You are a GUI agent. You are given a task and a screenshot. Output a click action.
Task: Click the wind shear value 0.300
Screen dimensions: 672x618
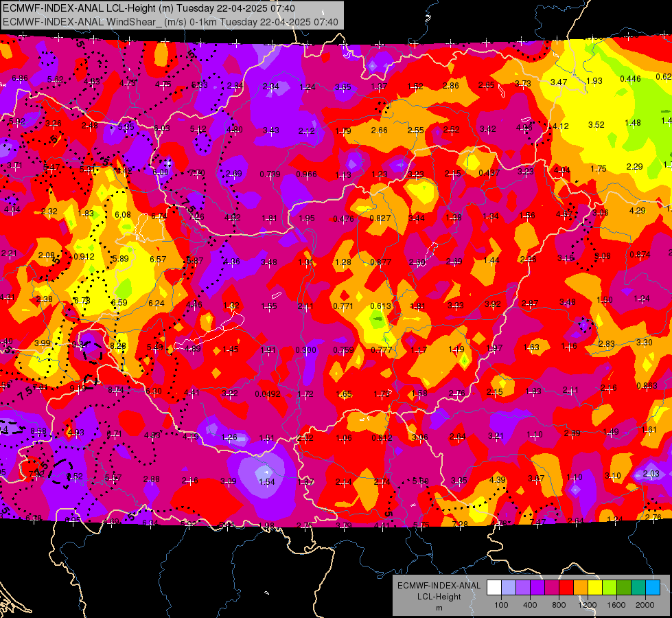(x=306, y=350)
